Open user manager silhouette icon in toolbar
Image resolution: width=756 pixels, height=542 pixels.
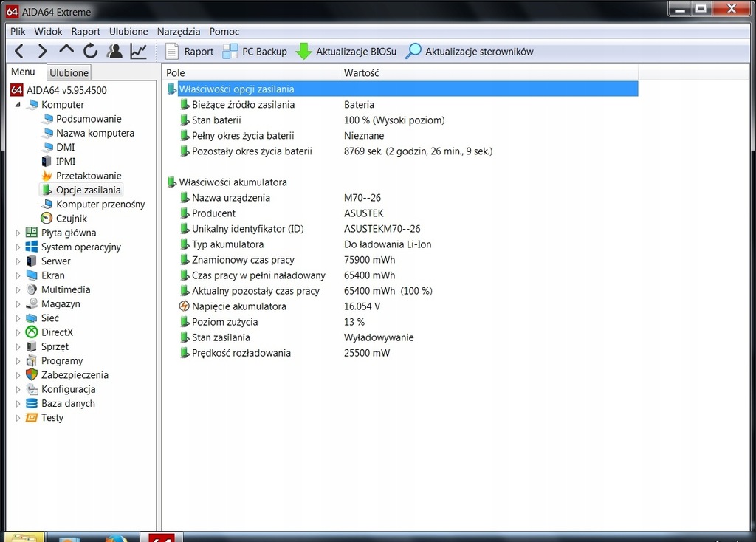pyautogui.click(x=114, y=51)
